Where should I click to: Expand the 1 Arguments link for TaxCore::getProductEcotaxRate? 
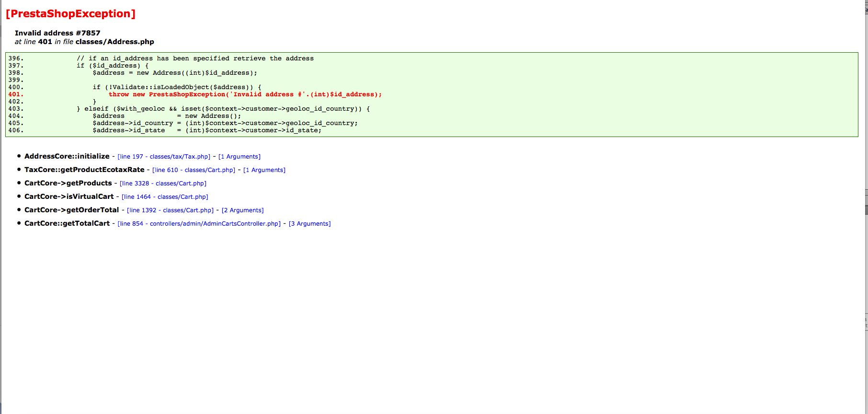point(264,170)
